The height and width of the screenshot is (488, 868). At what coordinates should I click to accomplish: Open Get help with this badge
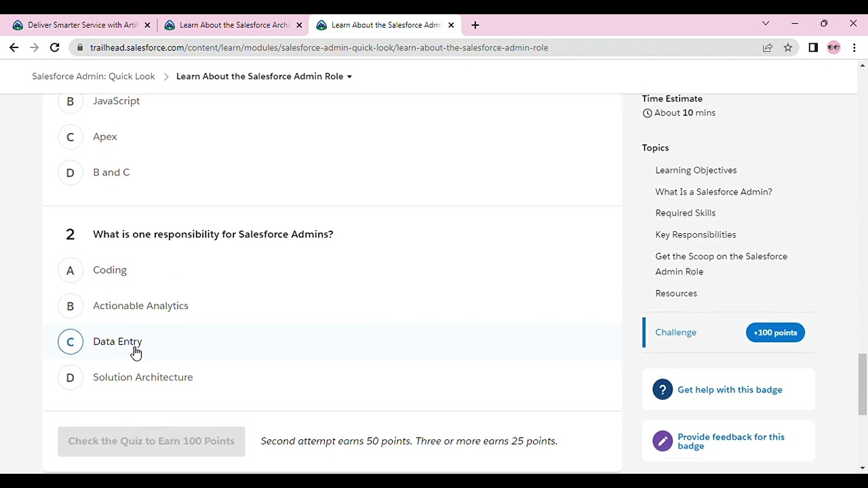pyautogui.click(x=730, y=390)
